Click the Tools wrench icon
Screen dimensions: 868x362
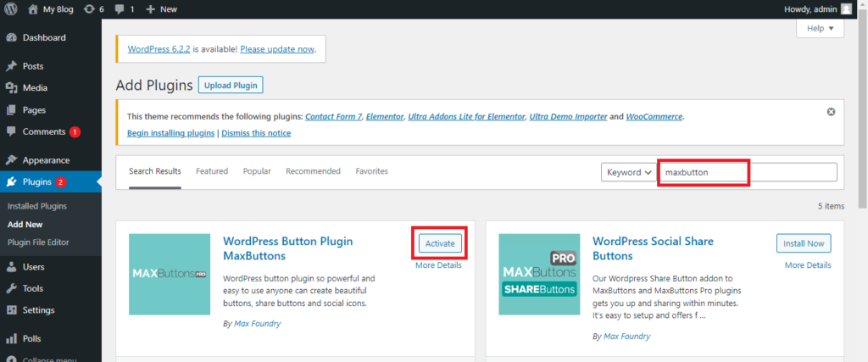click(x=11, y=288)
